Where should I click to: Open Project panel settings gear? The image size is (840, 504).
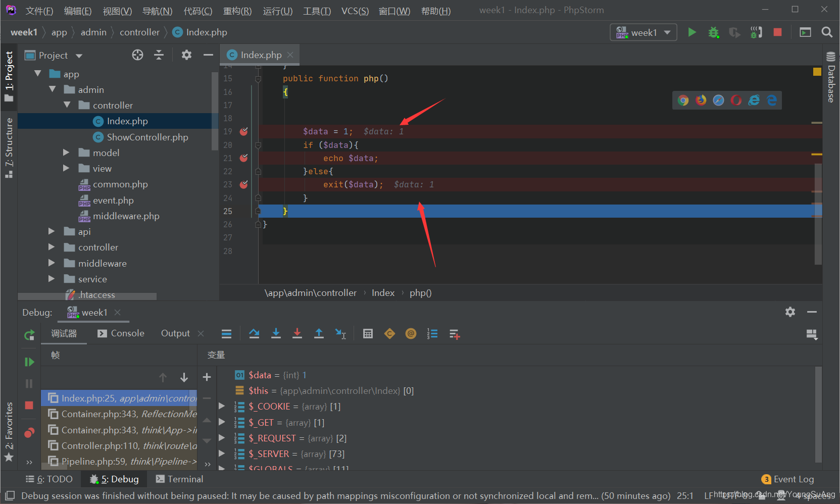tap(186, 55)
